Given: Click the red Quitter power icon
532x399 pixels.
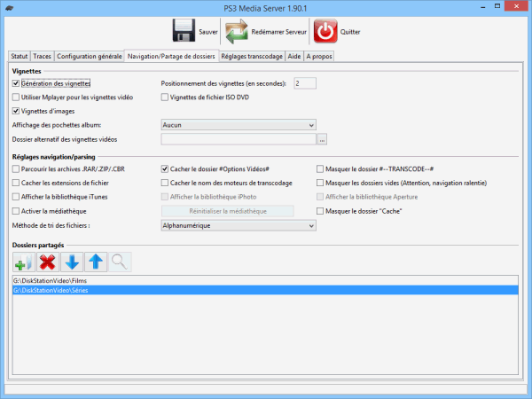Looking at the screenshot, I should pyautogui.click(x=326, y=31).
